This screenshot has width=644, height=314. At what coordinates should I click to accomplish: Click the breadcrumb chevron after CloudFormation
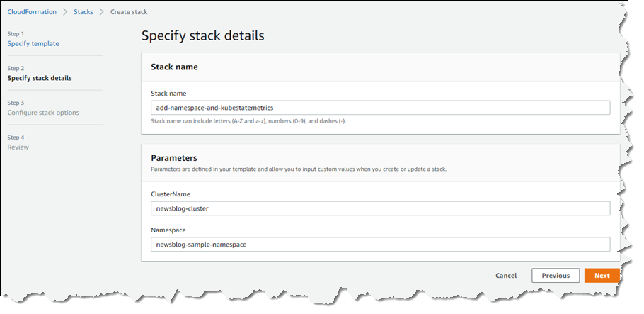coord(65,12)
